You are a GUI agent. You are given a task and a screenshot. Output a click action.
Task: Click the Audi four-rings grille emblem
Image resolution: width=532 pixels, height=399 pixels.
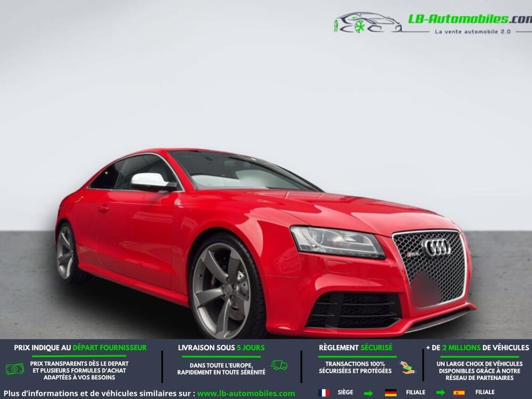[x=437, y=247]
